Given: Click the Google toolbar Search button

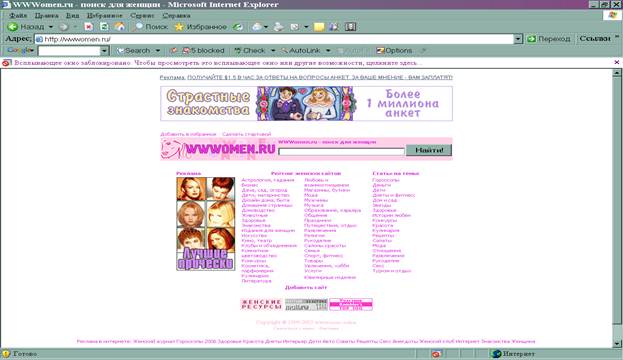Looking at the screenshot, I should coord(134,50).
